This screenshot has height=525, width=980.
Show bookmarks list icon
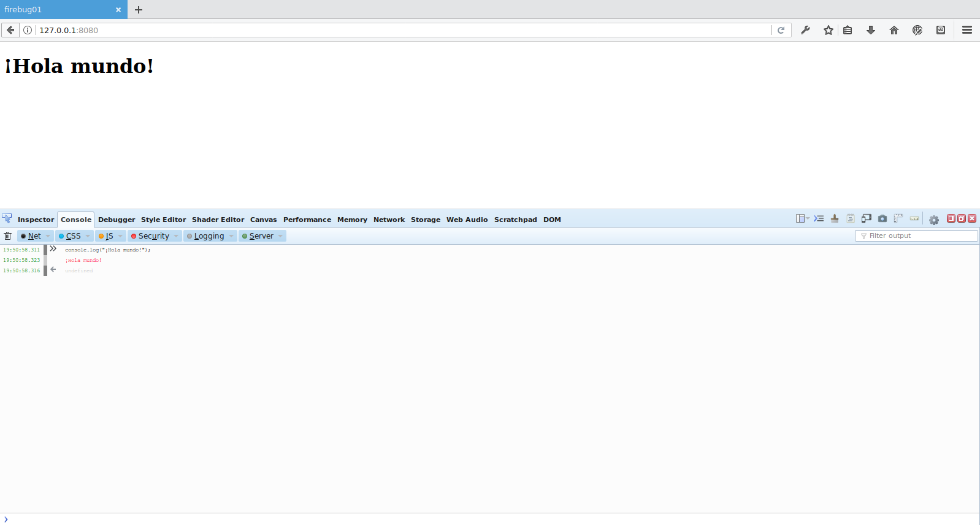coord(848,30)
